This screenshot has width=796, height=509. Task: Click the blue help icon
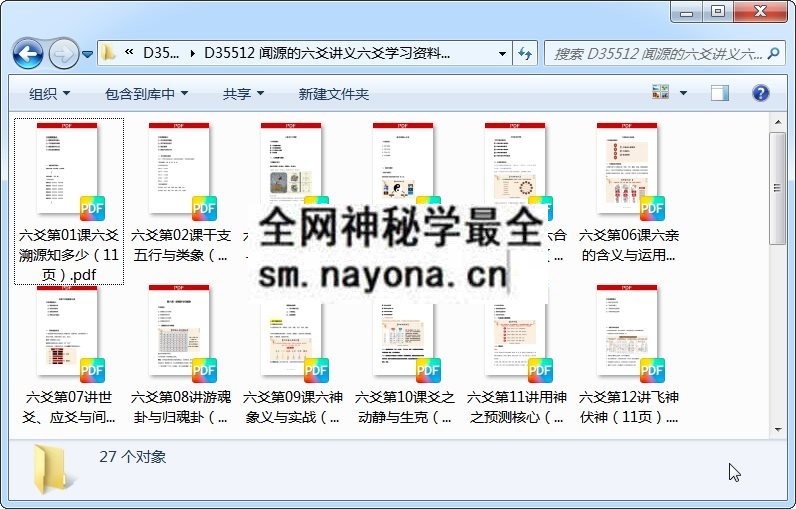760,93
